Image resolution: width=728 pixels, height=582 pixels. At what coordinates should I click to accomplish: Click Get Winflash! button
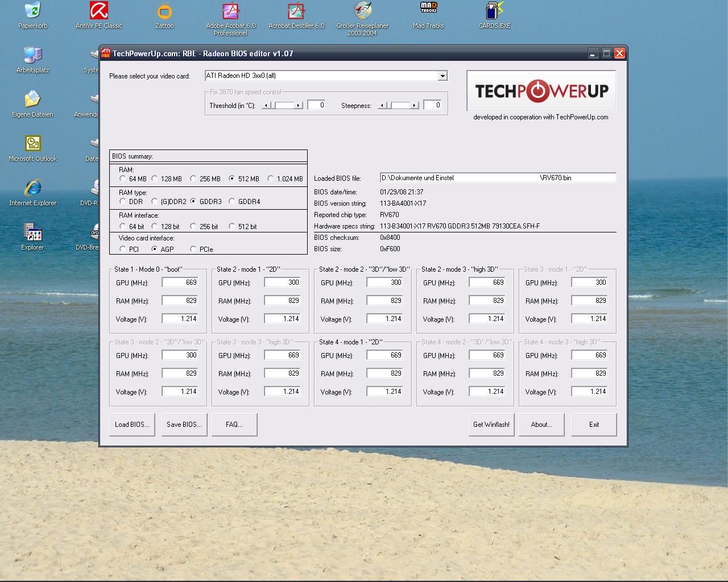click(x=491, y=425)
